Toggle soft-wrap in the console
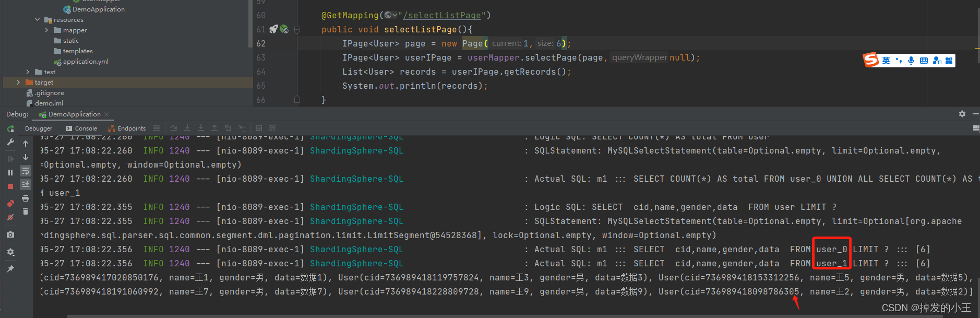 tap(26, 171)
